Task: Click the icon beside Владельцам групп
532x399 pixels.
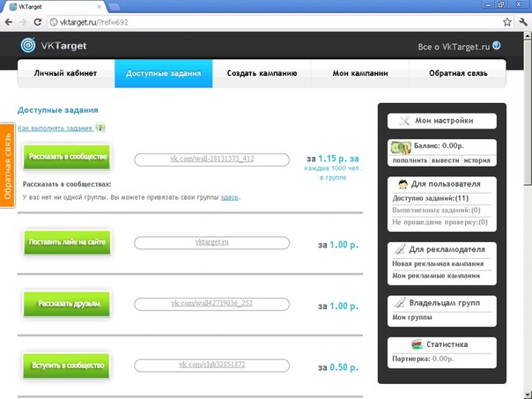Action: click(399, 303)
